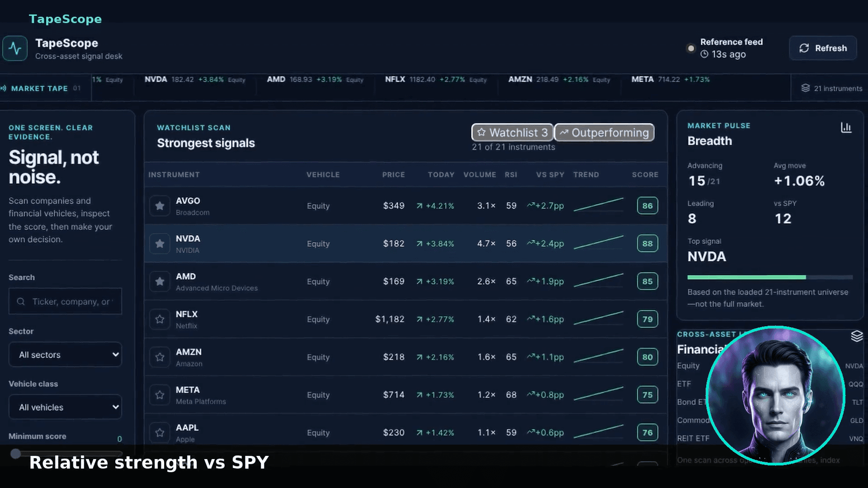Click the 21 instruments layers icon
This screenshot has width=868, height=488.
pyautogui.click(x=806, y=88)
